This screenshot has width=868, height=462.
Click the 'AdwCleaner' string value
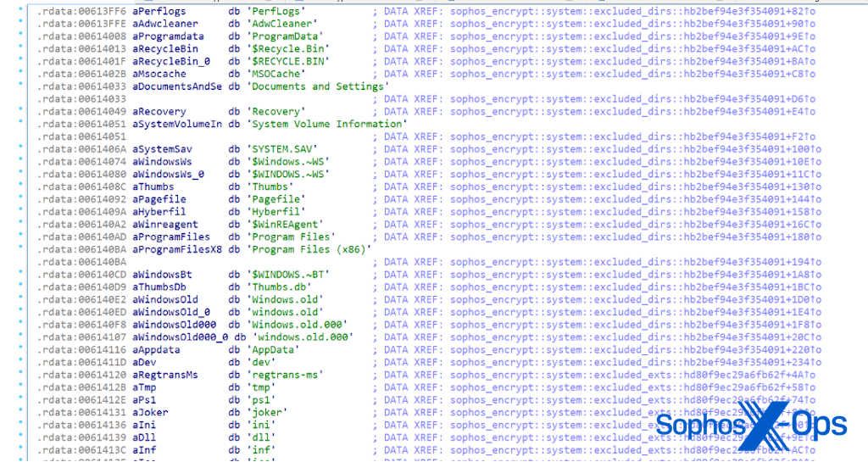(281, 24)
